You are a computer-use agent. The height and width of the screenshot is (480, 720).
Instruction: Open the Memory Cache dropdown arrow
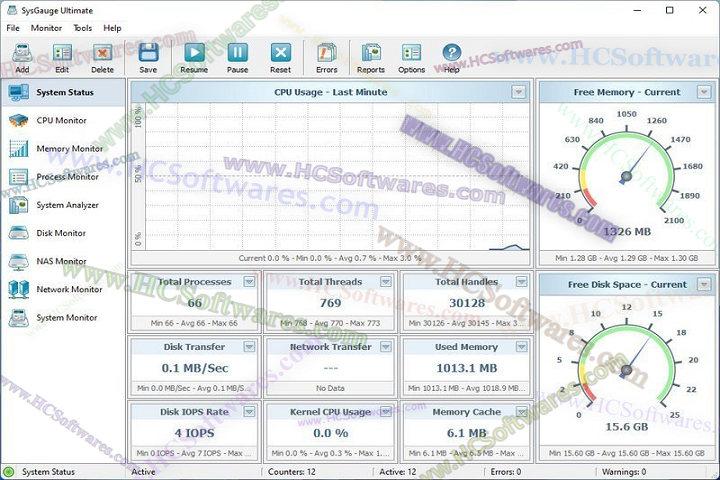coord(522,412)
